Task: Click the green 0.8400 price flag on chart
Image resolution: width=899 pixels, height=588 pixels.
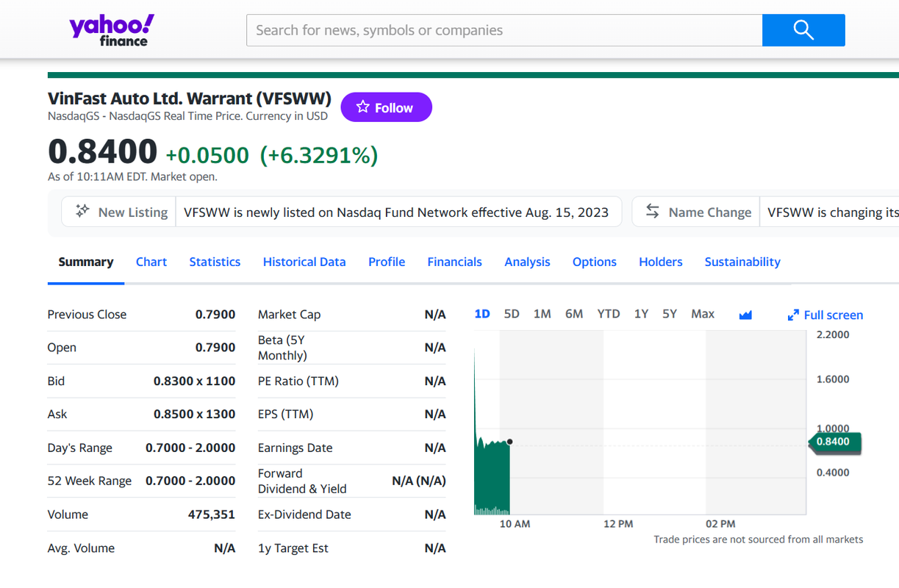Action: tap(834, 442)
